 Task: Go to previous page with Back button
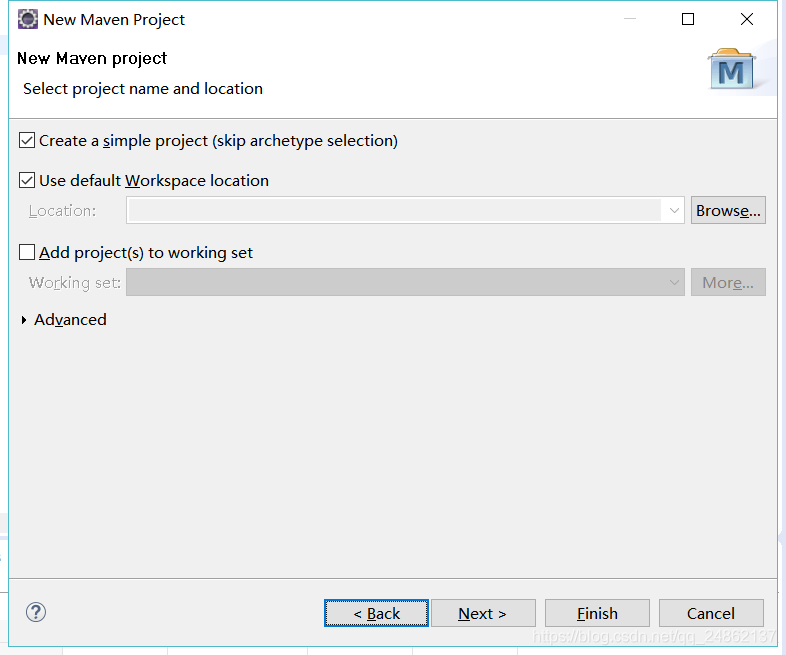(376, 613)
